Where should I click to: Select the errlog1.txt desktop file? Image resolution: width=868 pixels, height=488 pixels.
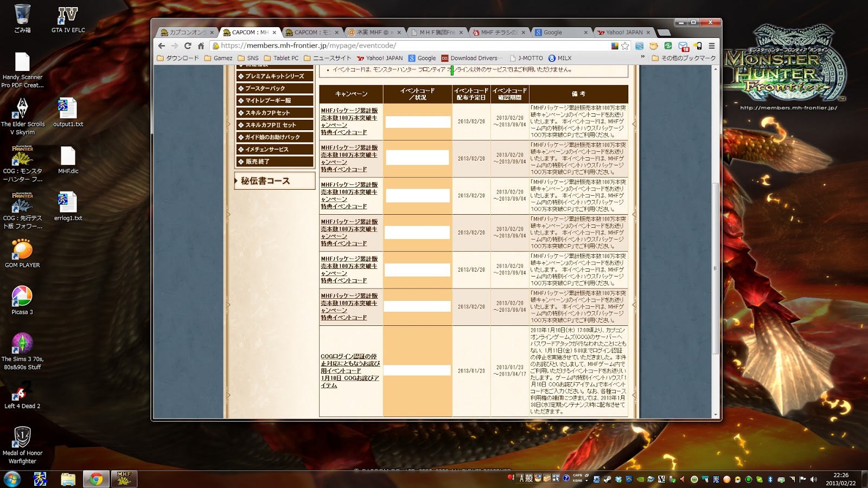point(68,207)
